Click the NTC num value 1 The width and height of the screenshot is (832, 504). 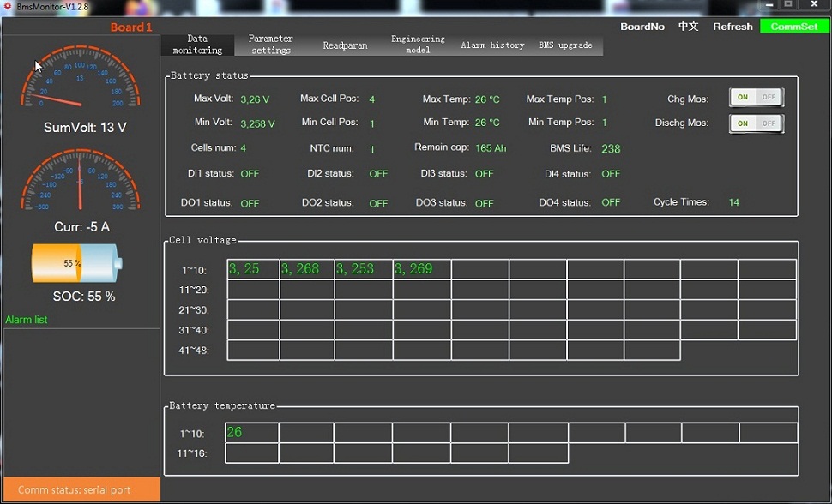372,149
